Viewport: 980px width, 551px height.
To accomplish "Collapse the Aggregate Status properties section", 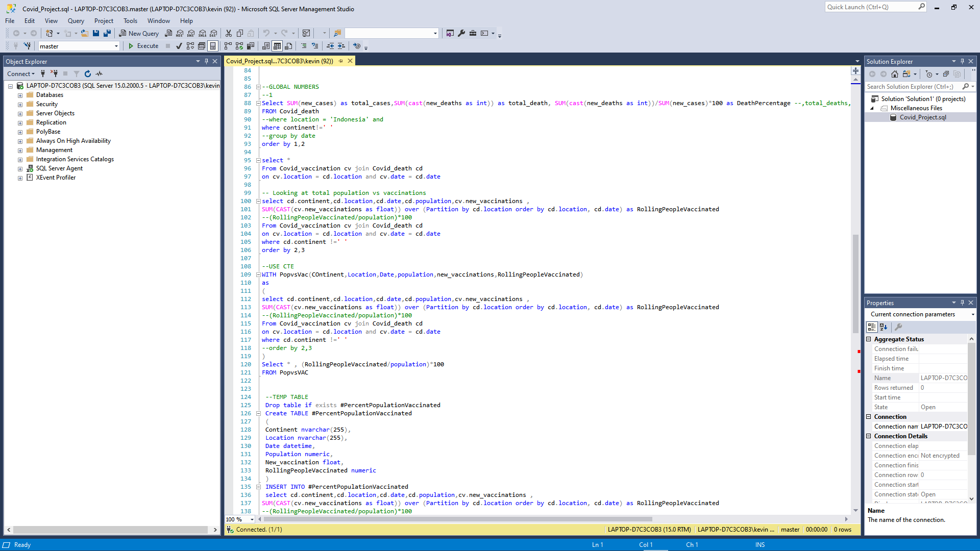I will point(869,339).
